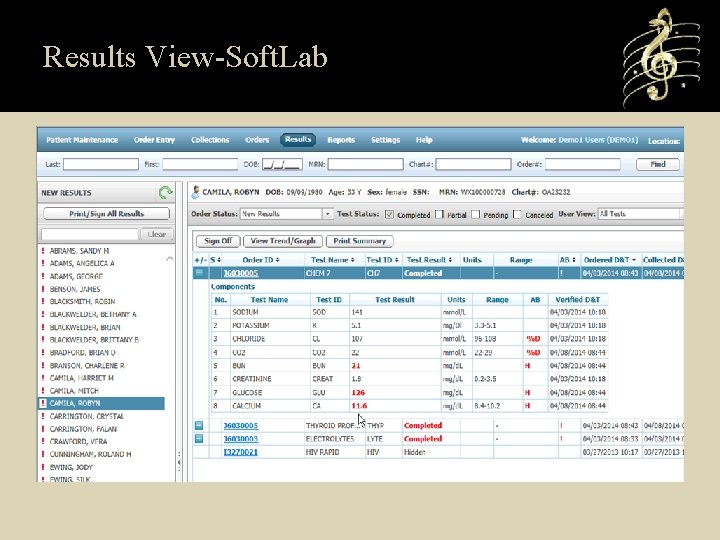Viewport: 720px width, 540px height.
Task: Sort by Order ID column
Action: point(260,260)
